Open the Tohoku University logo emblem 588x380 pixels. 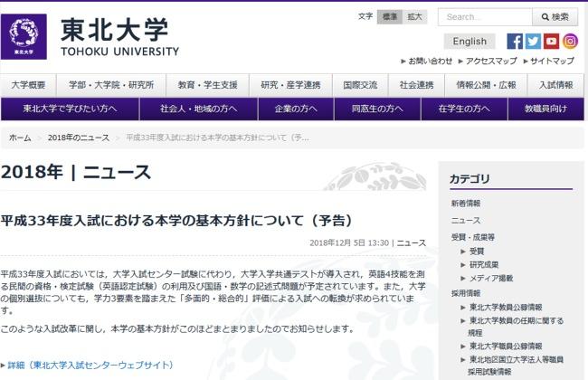pos(24,37)
